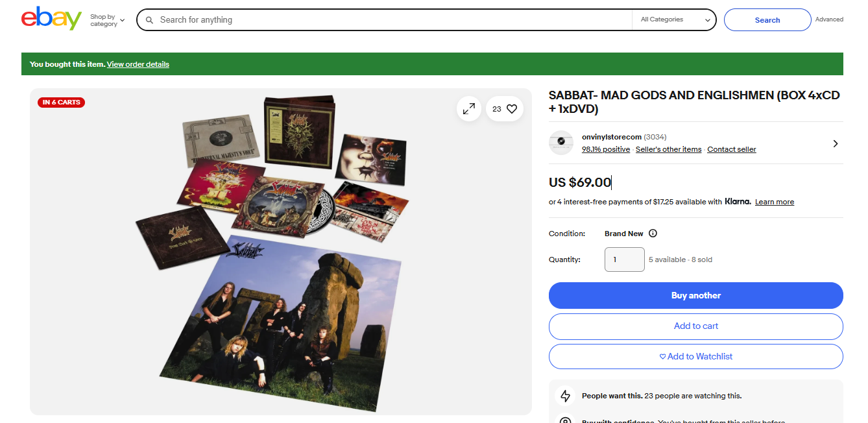
Task: Open Advanced search link
Action: (x=829, y=19)
